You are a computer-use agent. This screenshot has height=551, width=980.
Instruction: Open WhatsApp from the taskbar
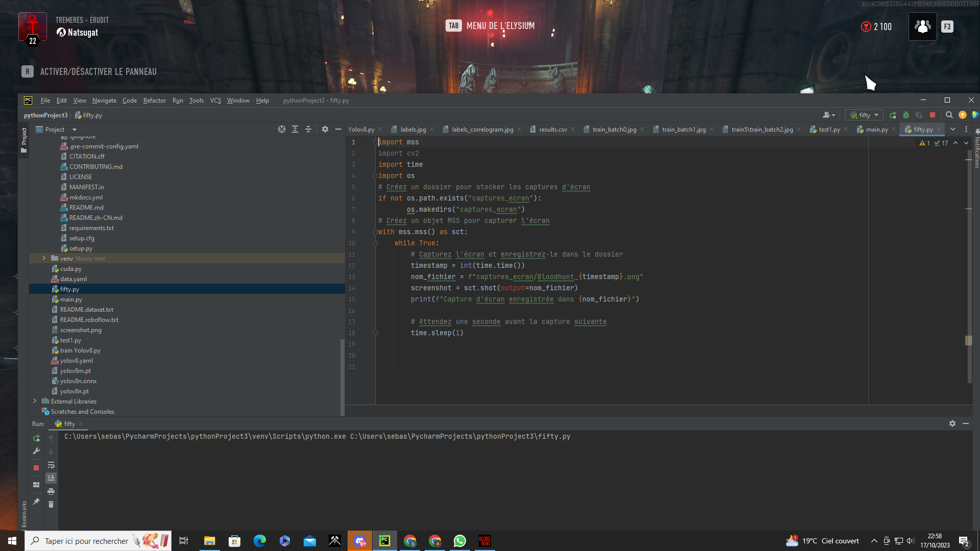point(460,541)
